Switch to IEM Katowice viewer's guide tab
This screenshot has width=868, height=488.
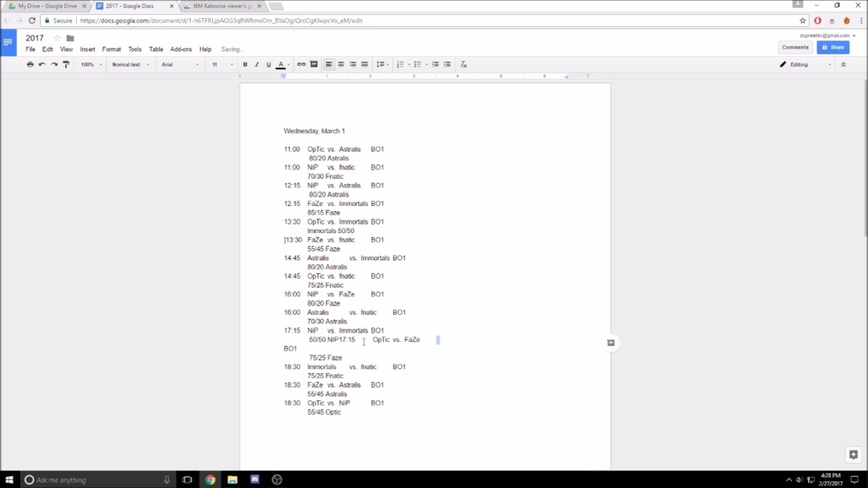click(222, 6)
